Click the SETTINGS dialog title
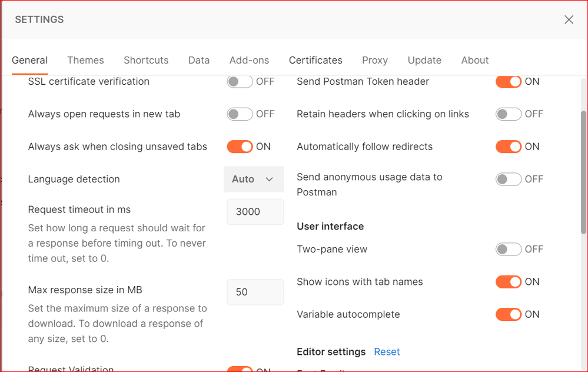588x372 pixels. (39, 19)
